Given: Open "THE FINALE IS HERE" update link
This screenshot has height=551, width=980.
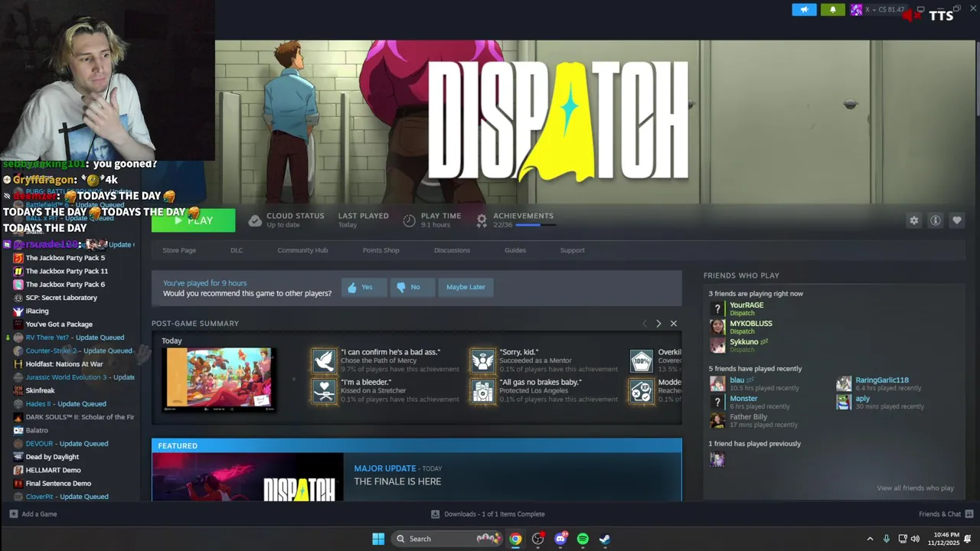Looking at the screenshot, I should [x=397, y=481].
